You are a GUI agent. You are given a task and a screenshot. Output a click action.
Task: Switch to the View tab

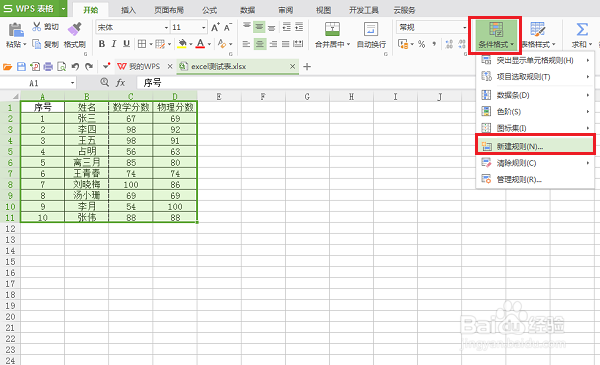coord(323,10)
